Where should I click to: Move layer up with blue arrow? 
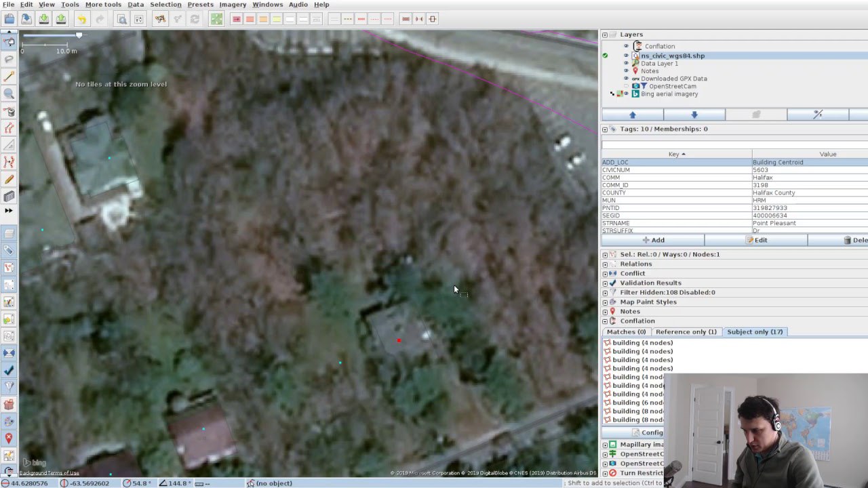coord(632,115)
